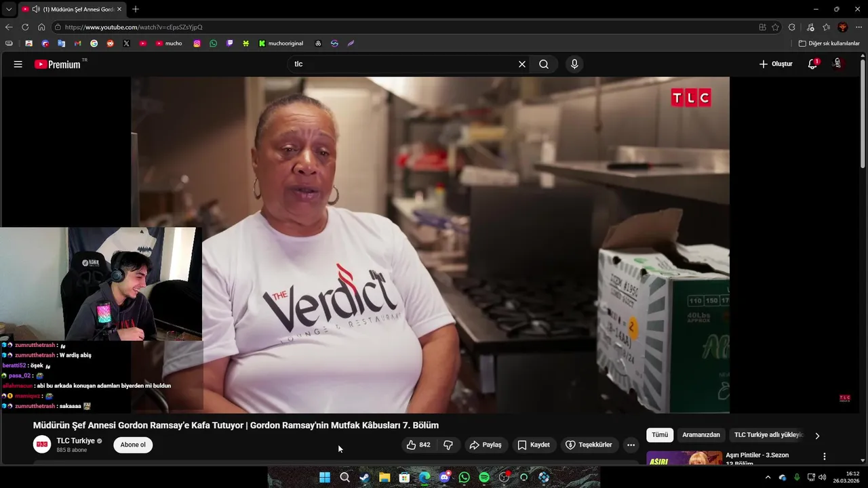
Task: Click the video player to pause
Action: point(430,244)
